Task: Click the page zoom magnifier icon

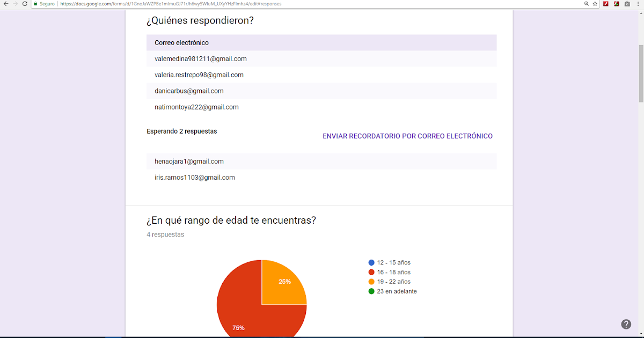Action: [586, 4]
